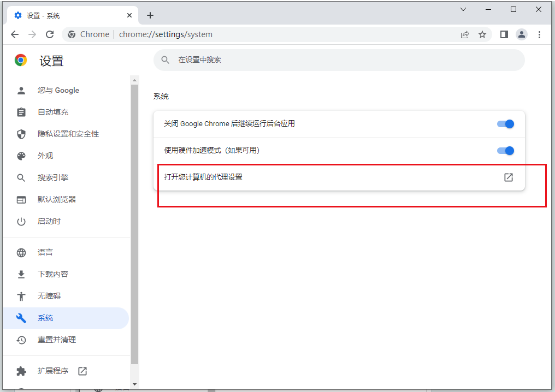Screen dimensions: 555x392
Task: Click the globe icon beside 语言
Action: (21, 253)
